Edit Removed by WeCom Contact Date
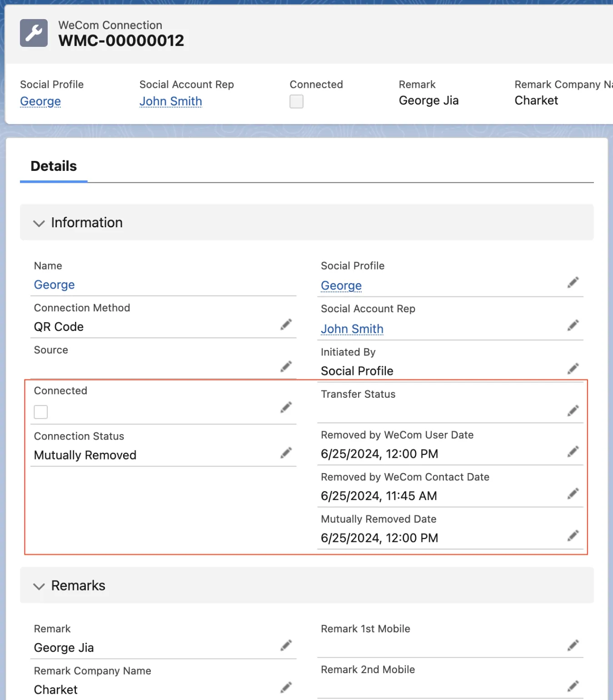613x700 pixels. coord(573,494)
